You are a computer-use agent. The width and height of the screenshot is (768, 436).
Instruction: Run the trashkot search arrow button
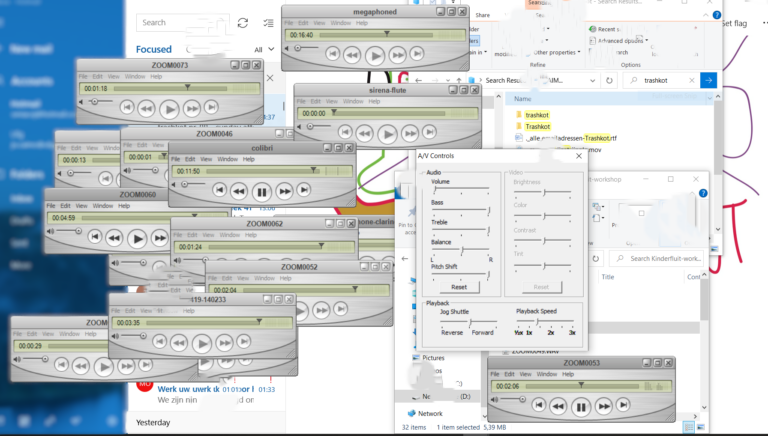click(x=708, y=80)
